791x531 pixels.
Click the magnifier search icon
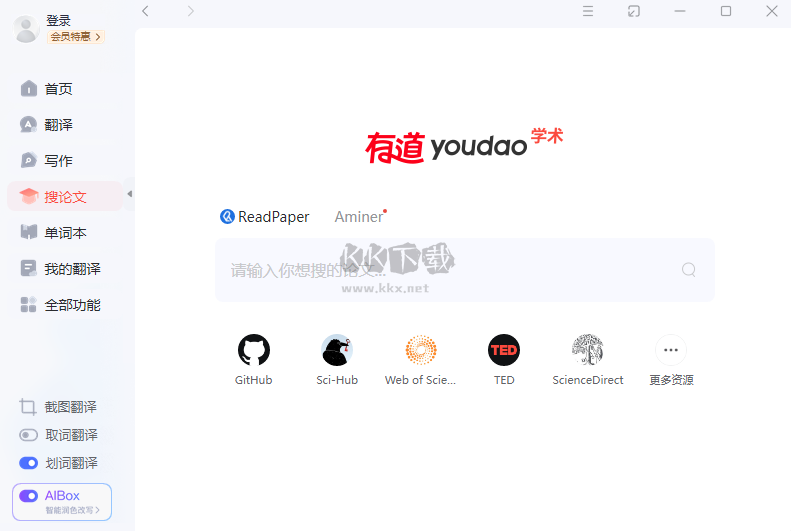click(689, 270)
